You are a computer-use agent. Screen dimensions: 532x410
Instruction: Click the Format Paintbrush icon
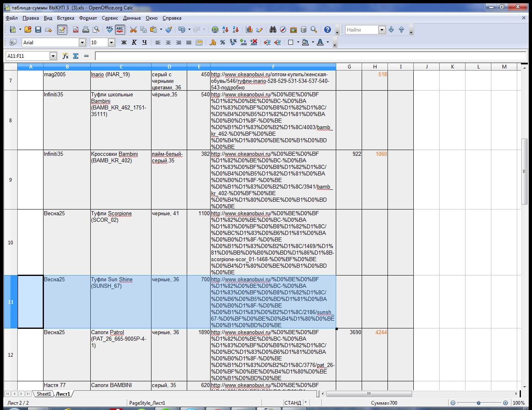(169, 30)
